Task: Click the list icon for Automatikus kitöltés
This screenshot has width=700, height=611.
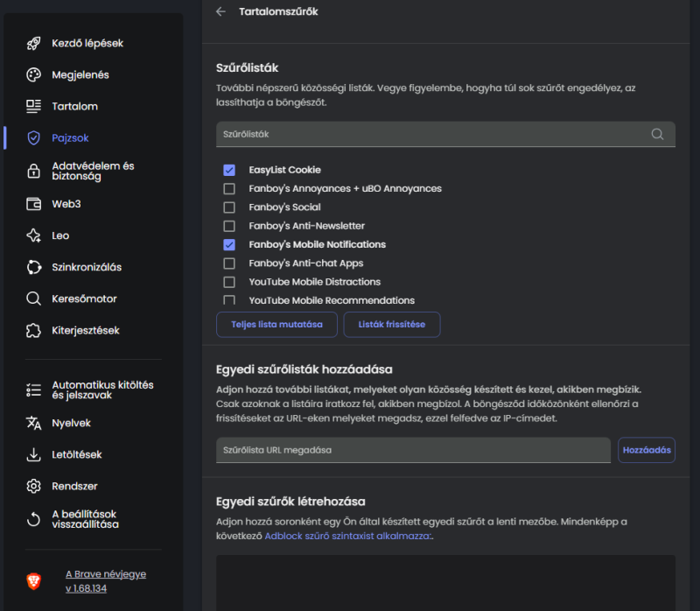Action: (33, 390)
